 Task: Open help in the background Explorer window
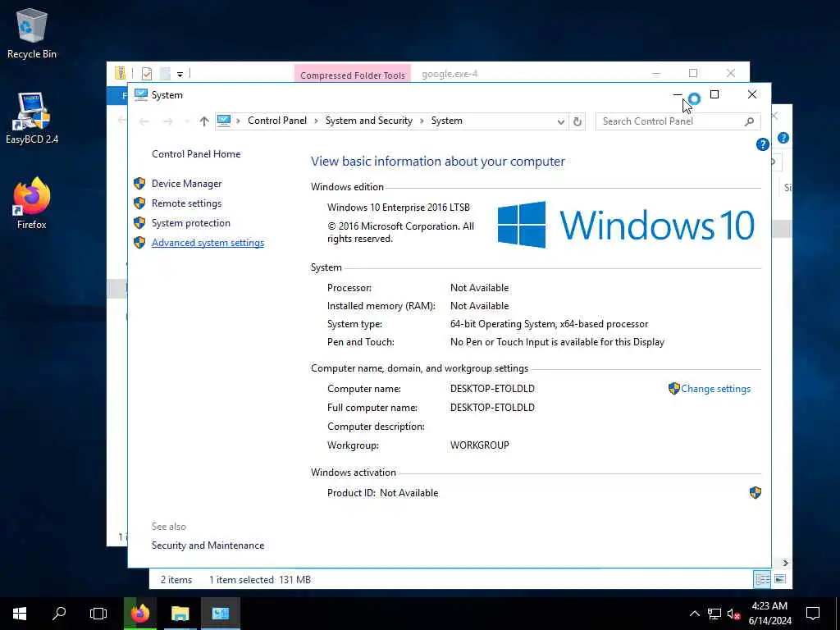tap(783, 138)
